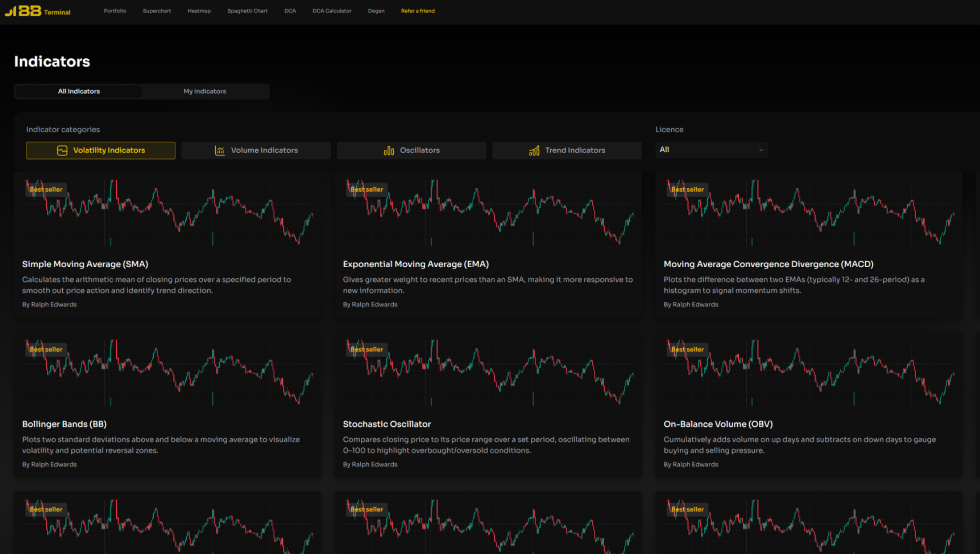Click Best seller badge on MACD card
Screen dimensions: 980x554
click(687, 190)
